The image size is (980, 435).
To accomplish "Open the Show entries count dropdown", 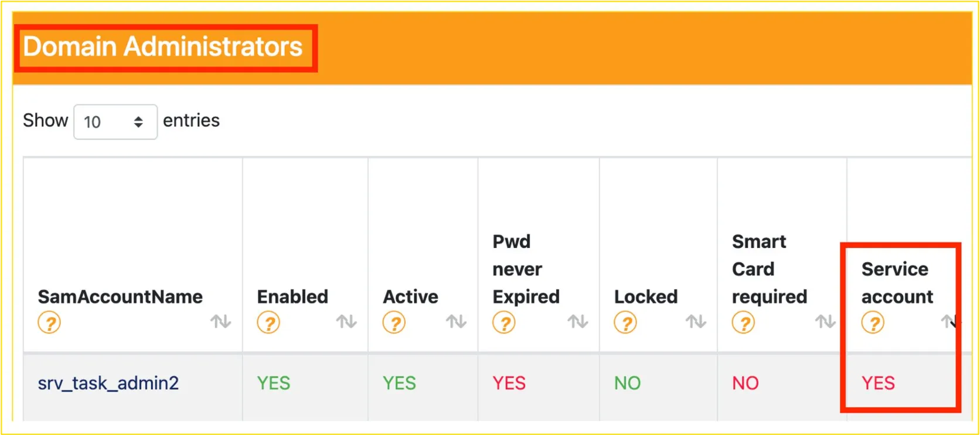I will (115, 122).
